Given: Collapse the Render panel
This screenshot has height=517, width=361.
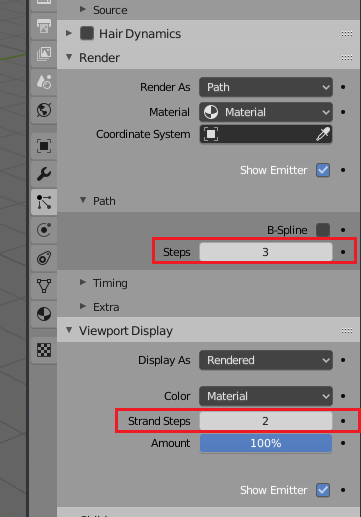Looking at the screenshot, I should (x=69, y=57).
